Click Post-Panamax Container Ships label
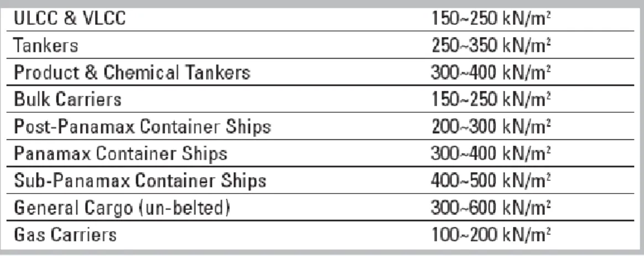Image resolution: width=644 pixels, height=256 pixels. pyautogui.click(x=143, y=127)
